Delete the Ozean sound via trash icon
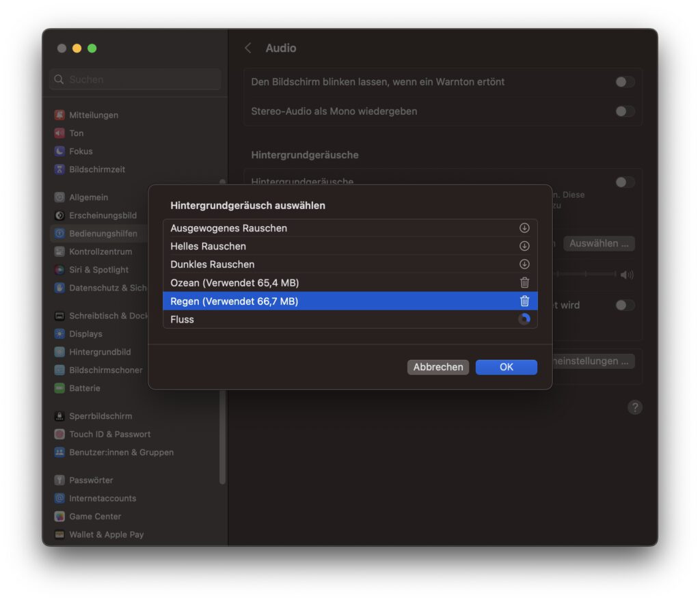Screen dimensions: 700x602 pyautogui.click(x=524, y=283)
